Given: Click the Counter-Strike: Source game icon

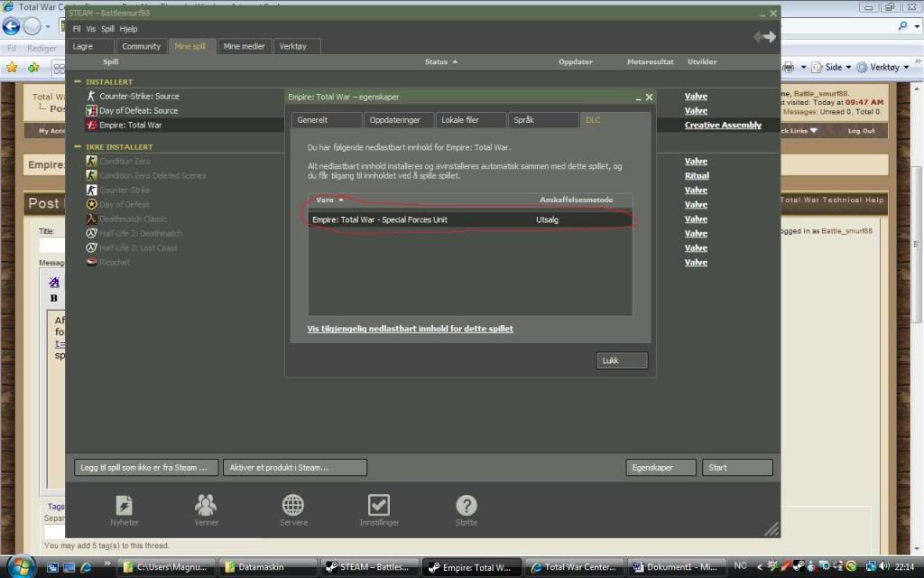Looking at the screenshot, I should 91,96.
